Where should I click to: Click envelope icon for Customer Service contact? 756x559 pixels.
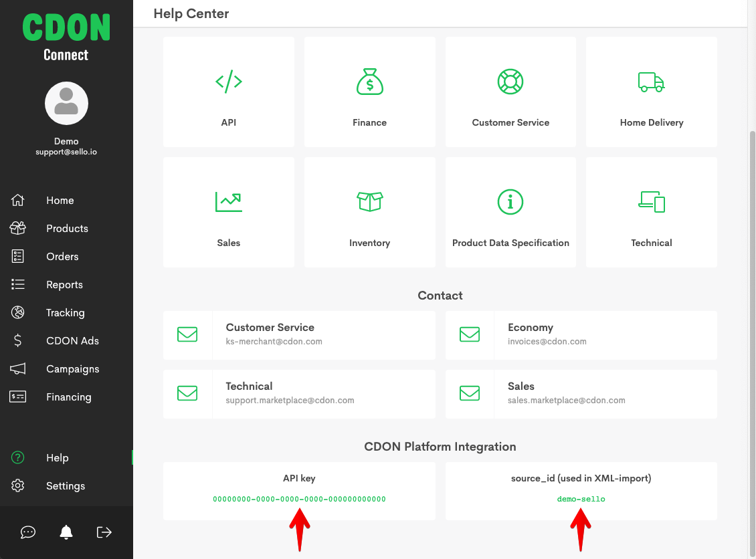point(187,334)
